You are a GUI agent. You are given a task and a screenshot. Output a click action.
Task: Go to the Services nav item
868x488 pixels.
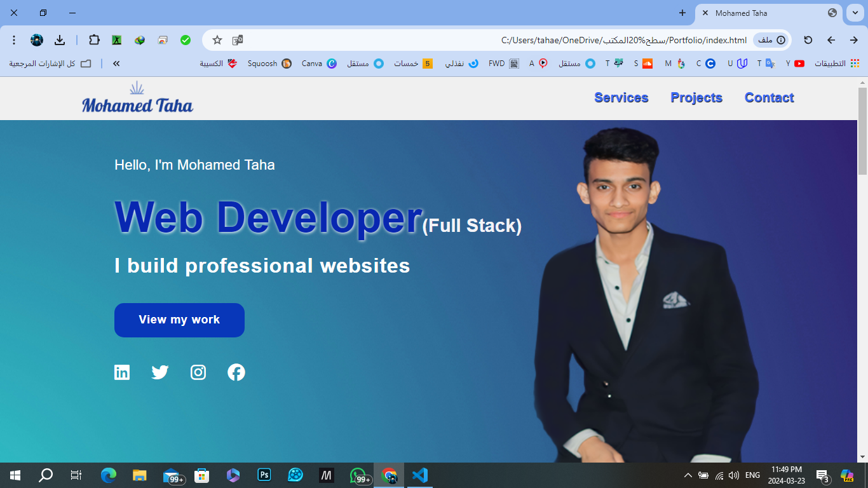click(x=621, y=98)
